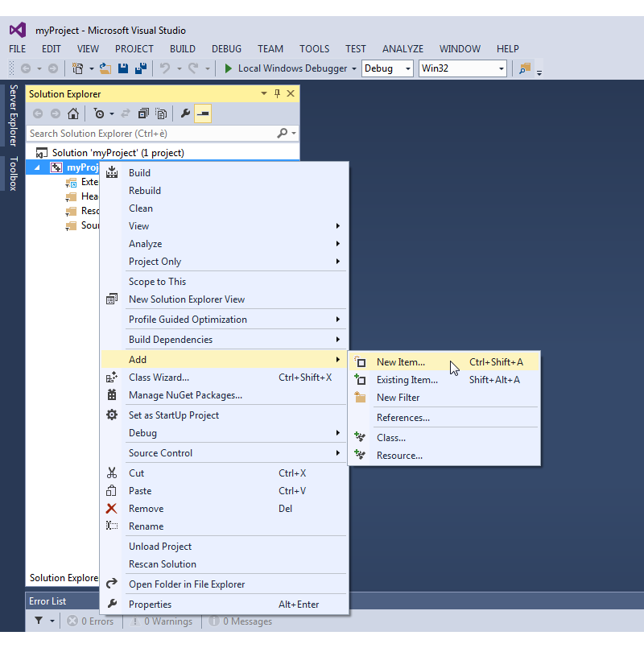Toggle the Preview Selected Items button
This screenshot has width=644, height=648.
pos(203,114)
